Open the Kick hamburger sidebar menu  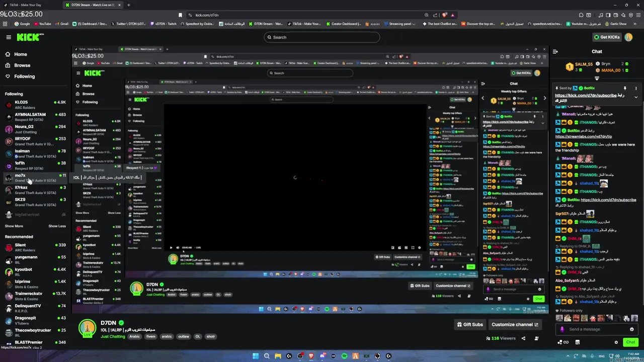pos(9,37)
